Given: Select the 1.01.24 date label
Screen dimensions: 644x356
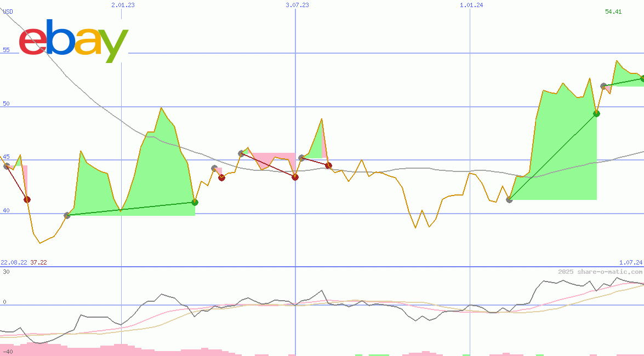Looking at the screenshot, I should pyautogui.click(x=471, y=5).
